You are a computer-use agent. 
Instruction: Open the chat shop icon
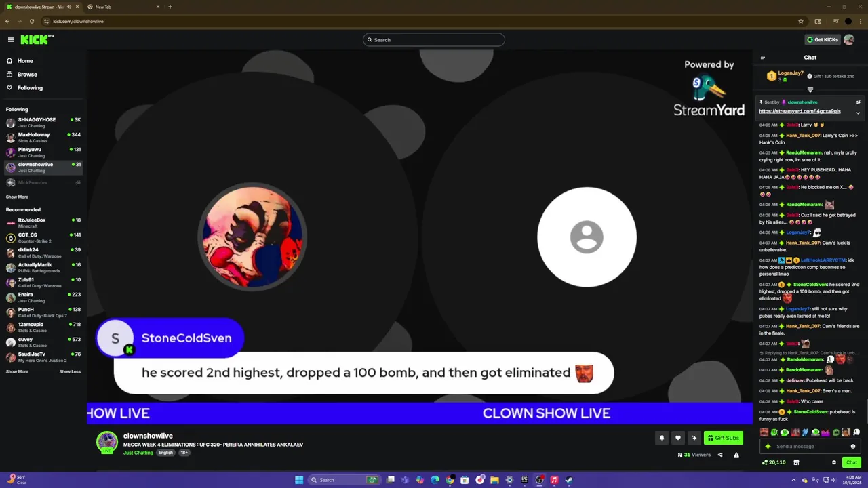point(796,462)
